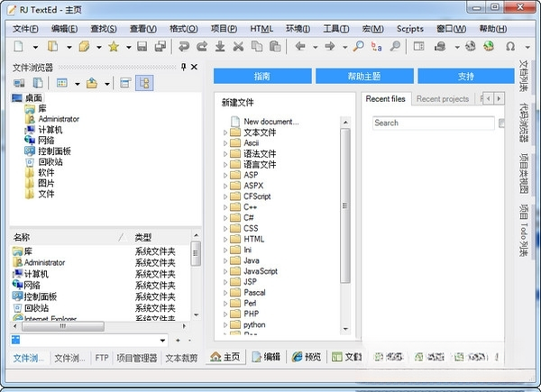Open the 文件(F) menu
Screen dimensions: 541x392
pyautogui.click(x=25, y=29)
